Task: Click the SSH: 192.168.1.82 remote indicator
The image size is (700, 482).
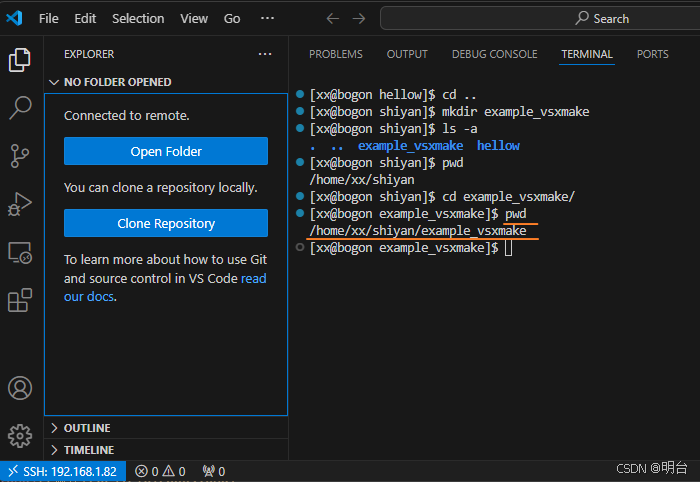Action: click(62, 471)
